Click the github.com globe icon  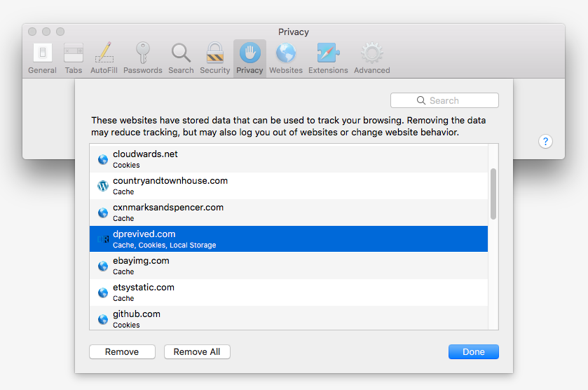click(103, 319)
